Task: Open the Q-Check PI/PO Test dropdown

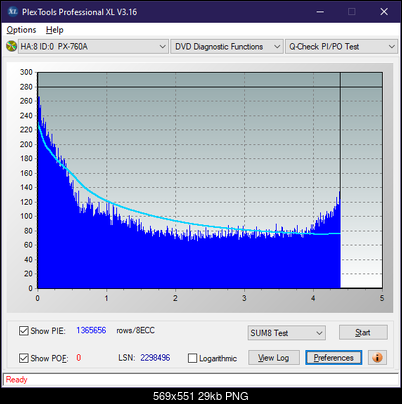Action: tap(341, 46)
